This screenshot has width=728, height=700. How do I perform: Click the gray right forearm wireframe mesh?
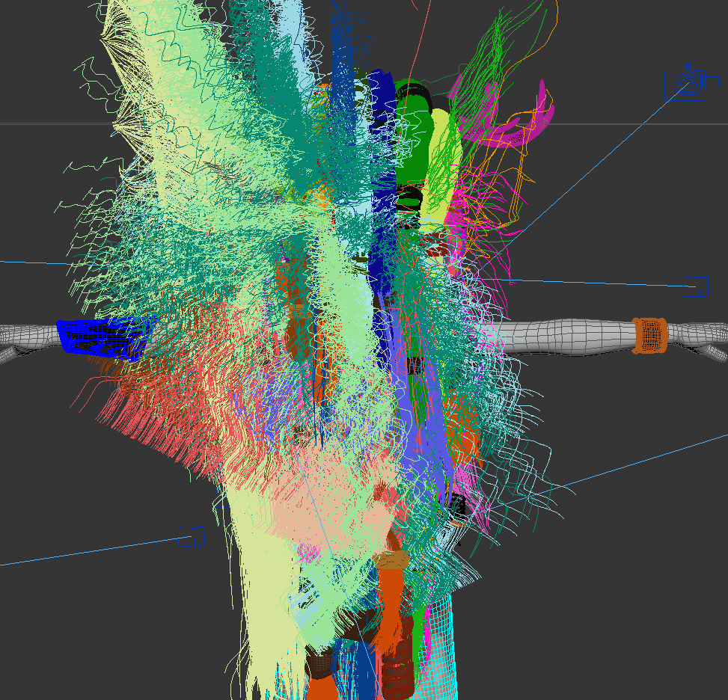click(x=566, y=337)
